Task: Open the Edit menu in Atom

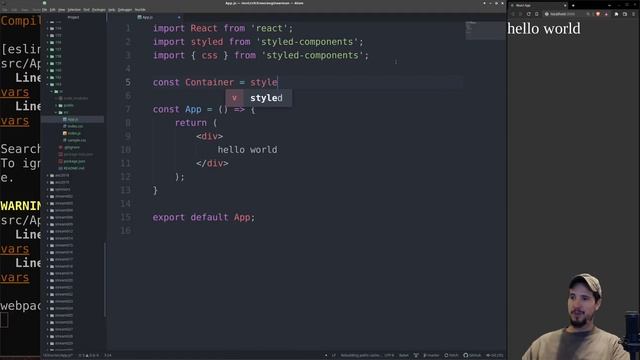Action: tap(52, 10)
